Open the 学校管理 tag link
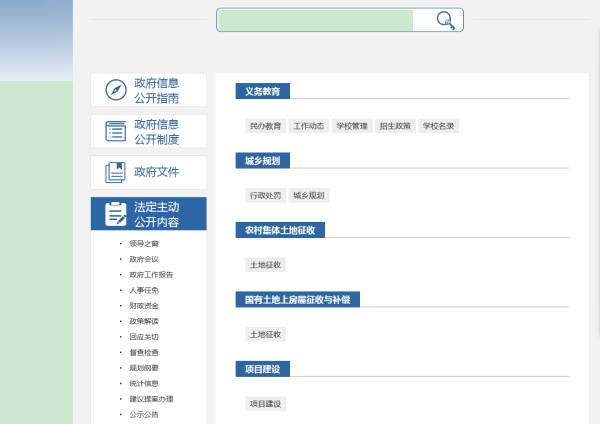This screenshot has width=600, height=424. coord(352,126)
